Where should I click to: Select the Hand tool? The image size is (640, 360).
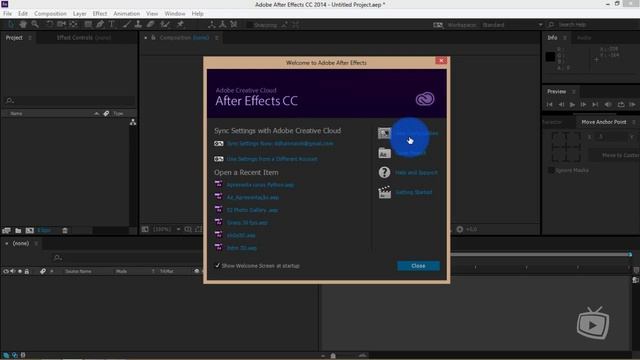click(23, 24)
